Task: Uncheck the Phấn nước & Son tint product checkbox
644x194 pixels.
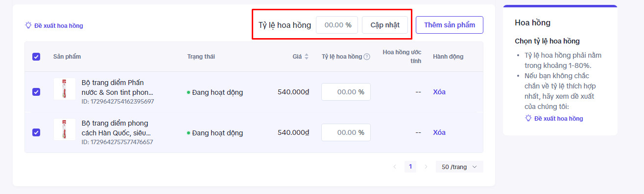Action: 36,92
